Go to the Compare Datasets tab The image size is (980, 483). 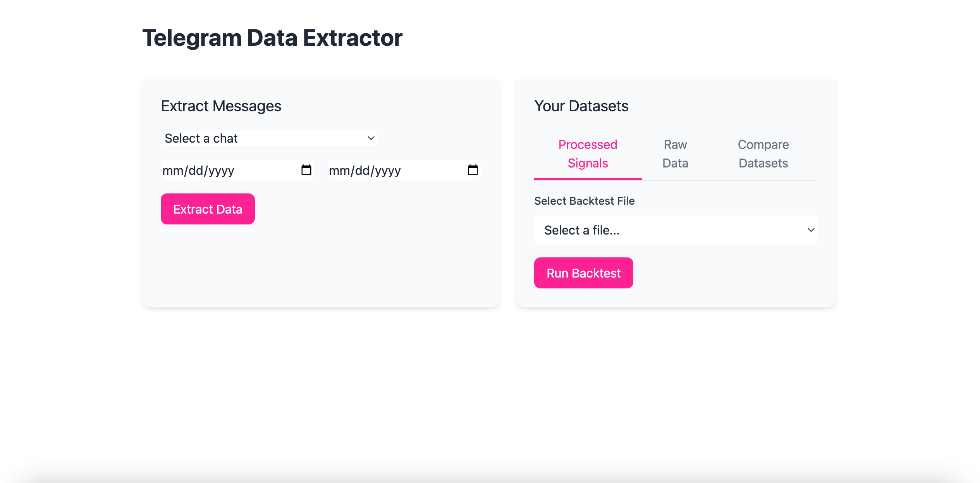coord(763,154)
